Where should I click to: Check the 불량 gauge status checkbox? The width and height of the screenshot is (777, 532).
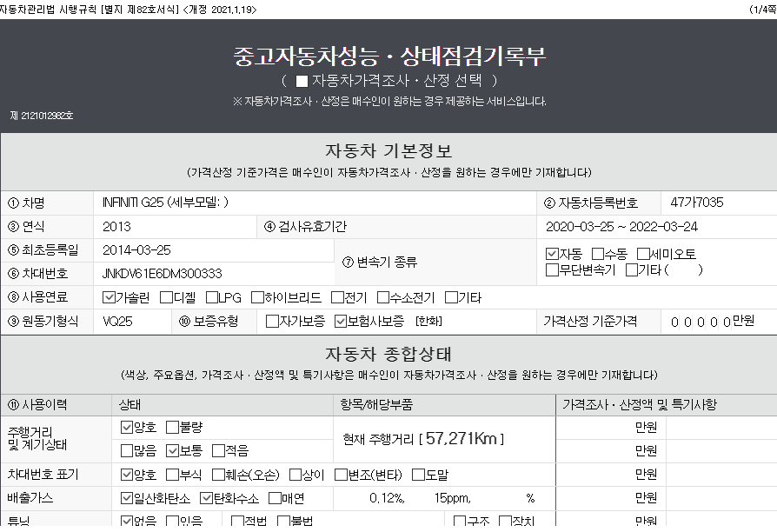(x=172, y=428)
